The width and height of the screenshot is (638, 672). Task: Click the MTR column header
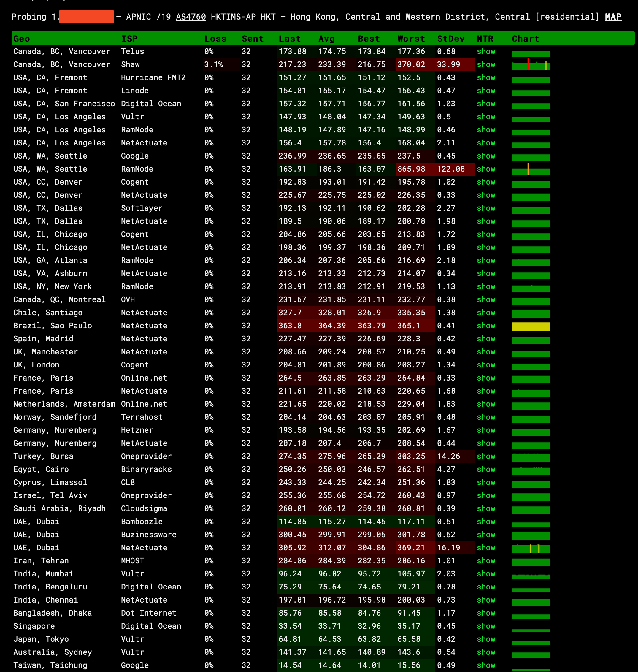pos(485,39)
